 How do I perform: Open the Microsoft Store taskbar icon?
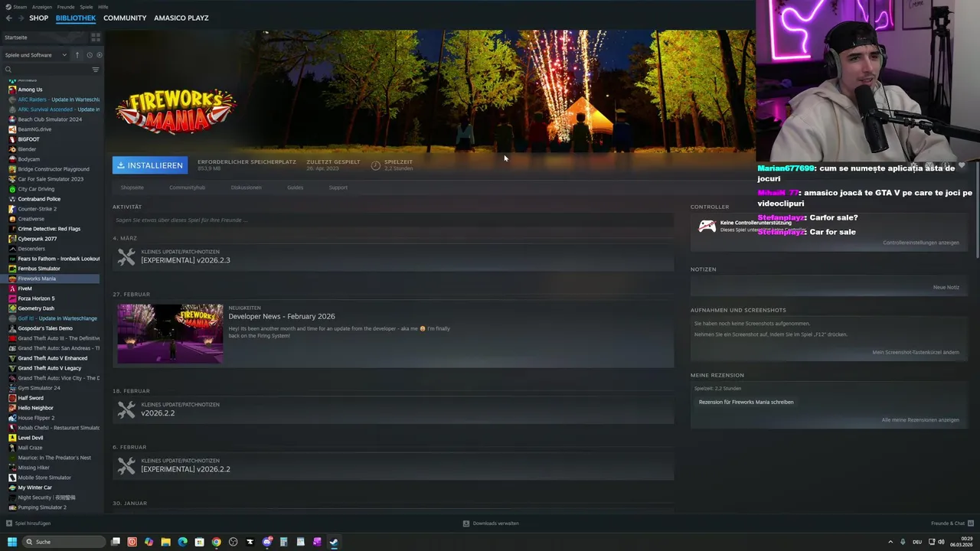(x=199, y=542)
